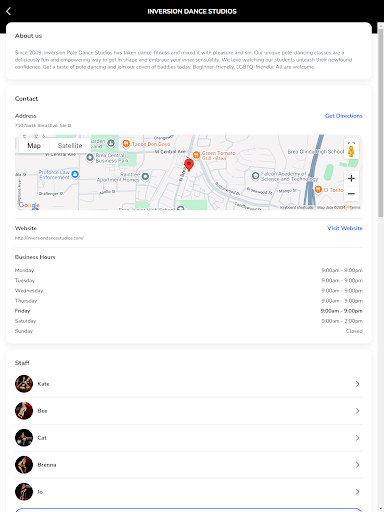Image resolution: width=384 pixels, height=512 pixels.
Task: Click the red location pin on map
Action: click(x=189, y=165)
